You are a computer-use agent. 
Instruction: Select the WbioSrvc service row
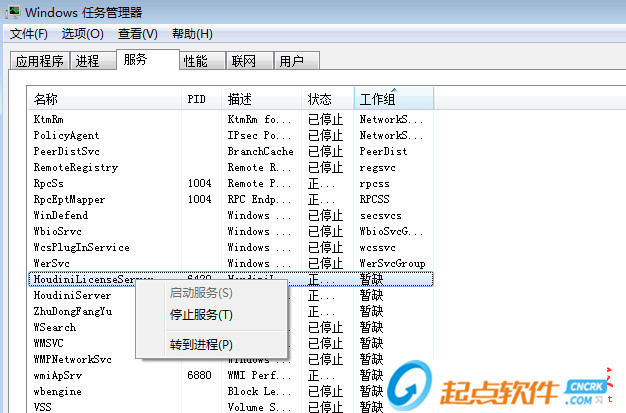coord(231,231)
